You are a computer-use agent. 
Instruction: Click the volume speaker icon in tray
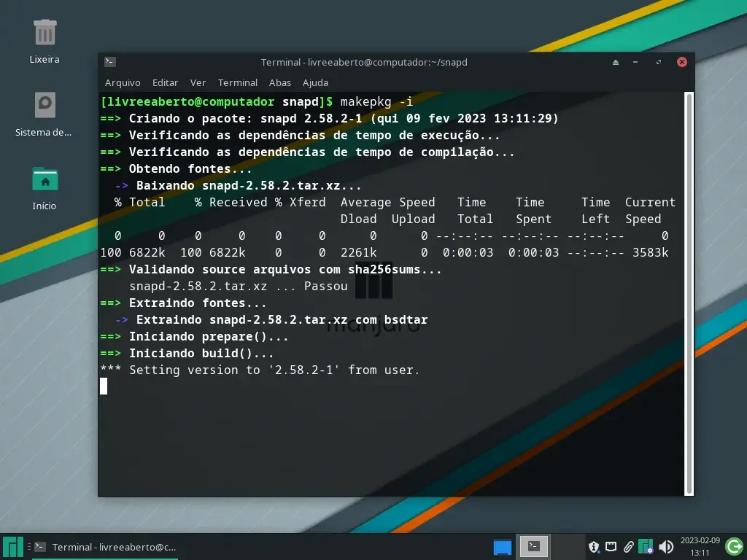point(666,547)
